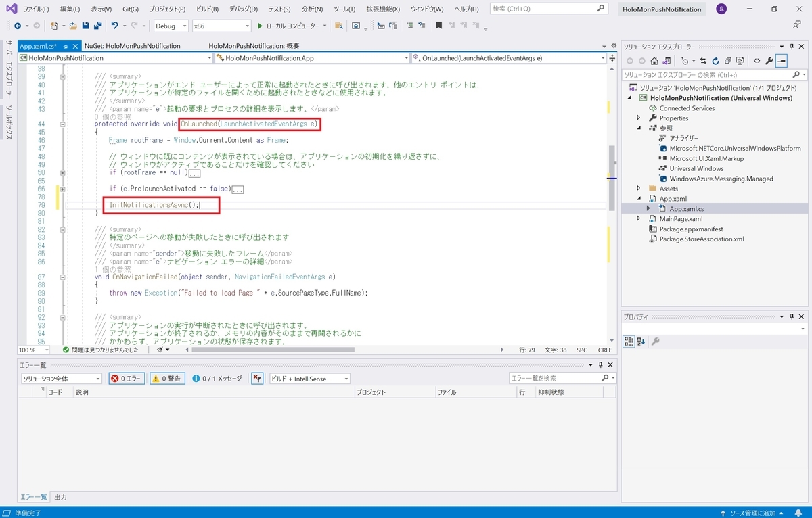Screen dimensions: 812x518
Task: Click the Property Pages wrench in Properties panel
Action: point(655,342)
